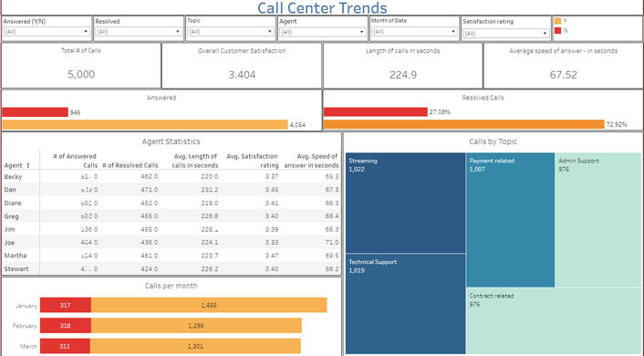Select the Streaming tile in Calls by Topic
Viewport: 644px width, 356px height.
click(406, 203)
